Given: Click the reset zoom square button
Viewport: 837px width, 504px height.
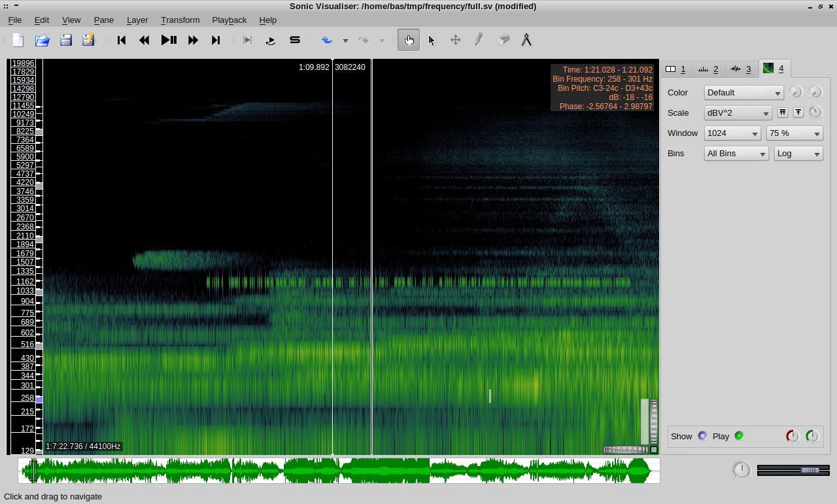Looking at the screenshot, I should 654,450.
